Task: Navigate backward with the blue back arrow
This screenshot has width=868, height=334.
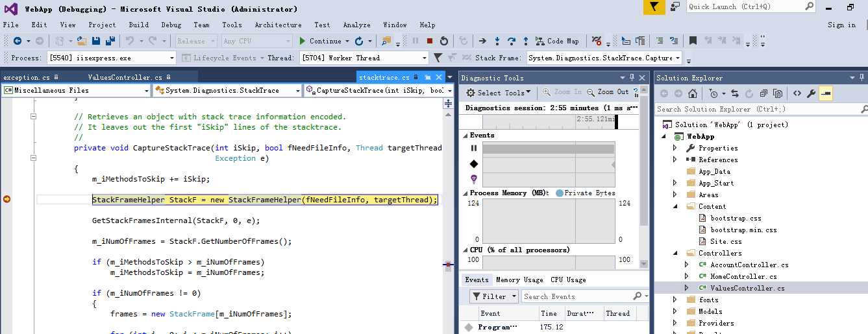Action: coord(17,41)
